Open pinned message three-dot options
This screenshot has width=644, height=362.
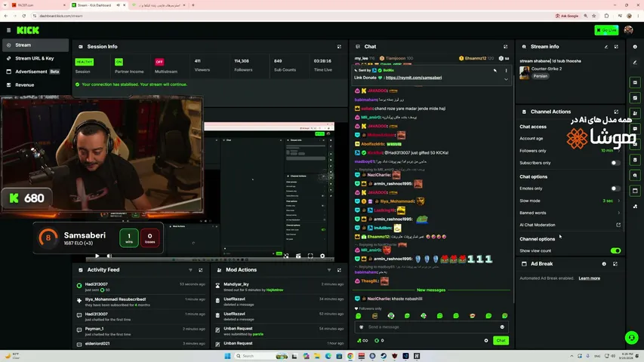[506, 71]
